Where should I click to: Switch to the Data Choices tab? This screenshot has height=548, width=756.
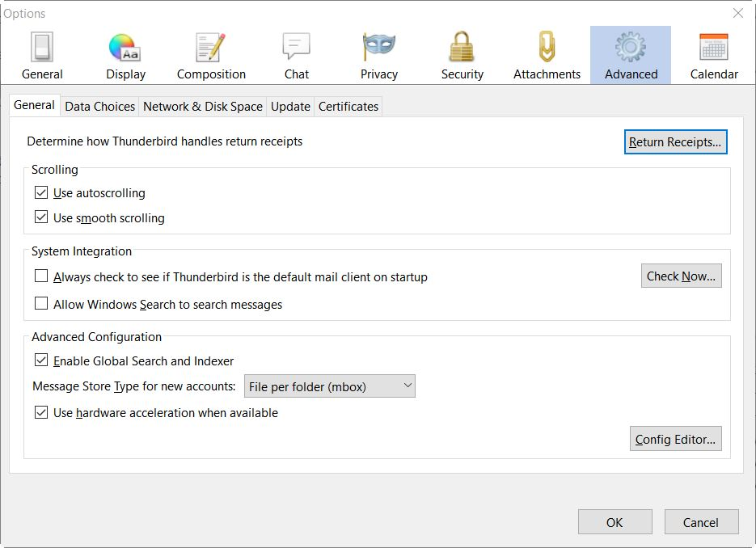99,107
